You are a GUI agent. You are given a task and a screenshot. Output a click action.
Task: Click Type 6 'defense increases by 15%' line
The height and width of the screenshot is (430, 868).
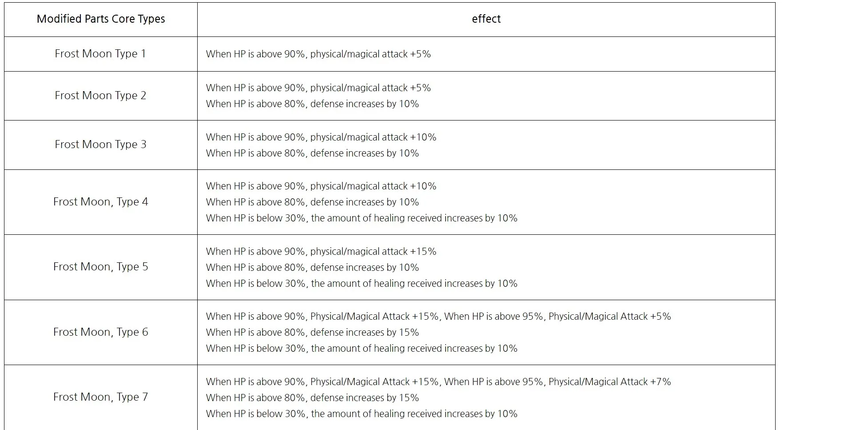(312, 333)
